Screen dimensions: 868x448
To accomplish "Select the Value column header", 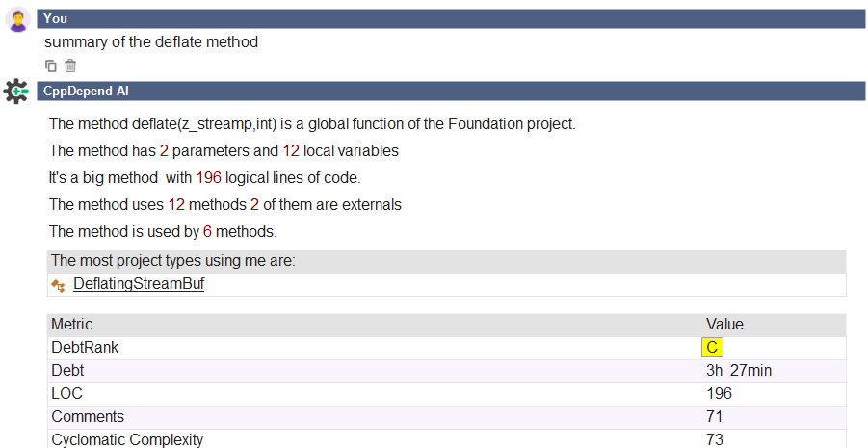I will [x=724, y=324].
